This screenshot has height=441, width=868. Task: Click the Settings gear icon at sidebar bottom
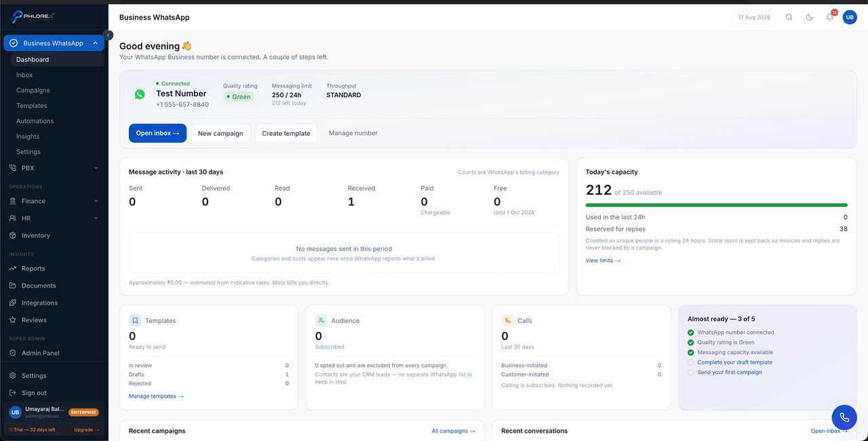point(14,375)
